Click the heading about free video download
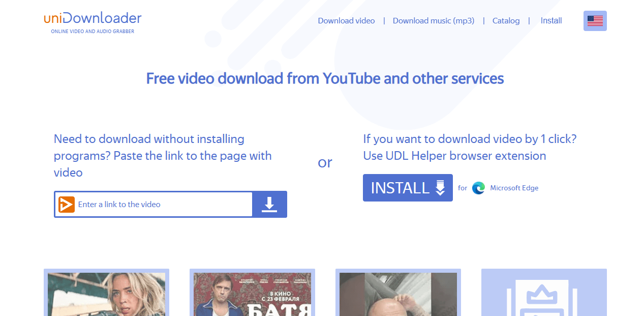The image size is (644, 316). [325, 78]
